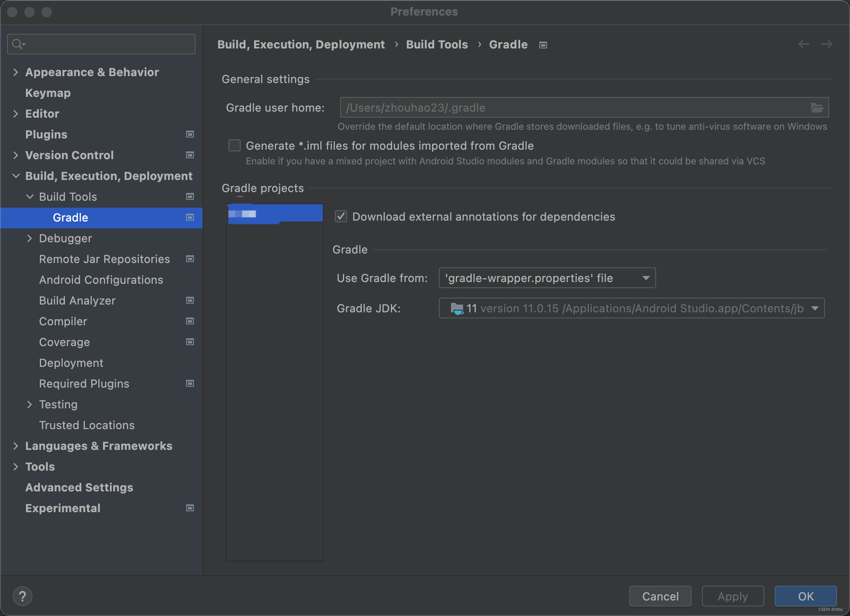
Task: Click the project-level icon beside the Gradle breadcrumb
Action: (543, 45)
